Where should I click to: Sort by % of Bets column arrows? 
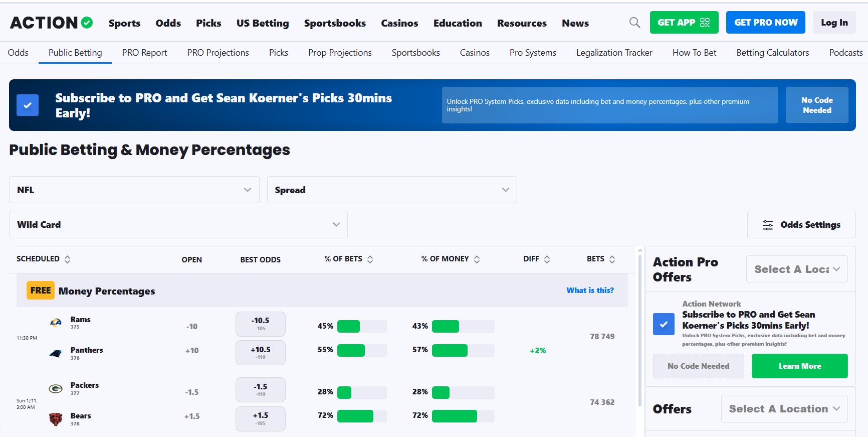[x=370, y=259]
